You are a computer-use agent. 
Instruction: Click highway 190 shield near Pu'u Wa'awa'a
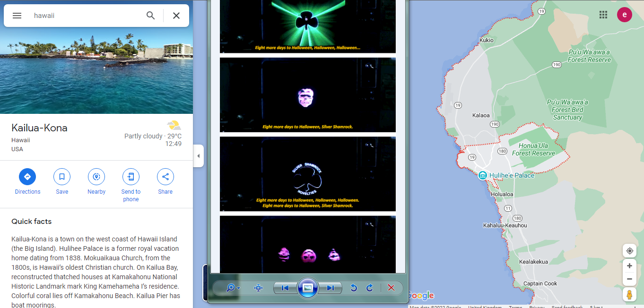click(557, 65)
